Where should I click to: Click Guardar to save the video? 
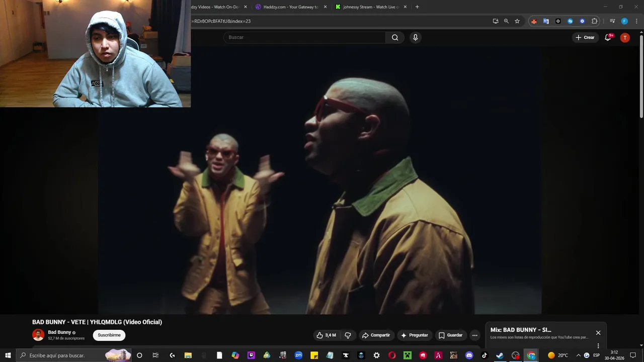pos(450,335)
